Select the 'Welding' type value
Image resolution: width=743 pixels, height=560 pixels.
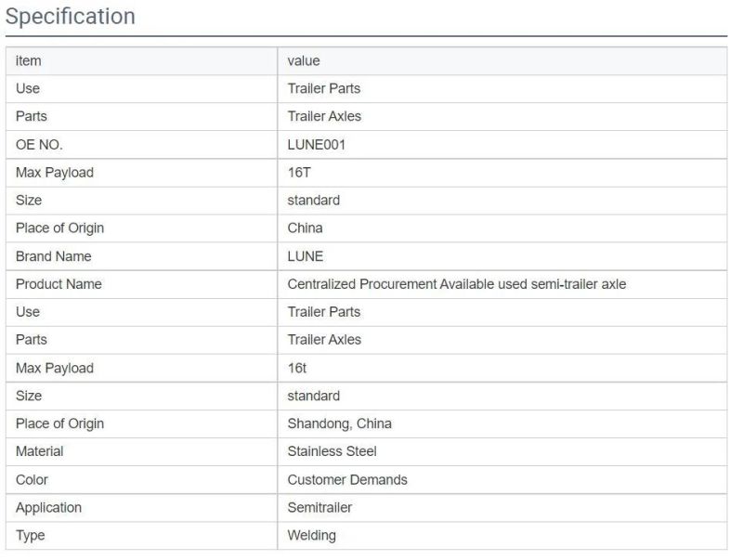pos(311,535)
